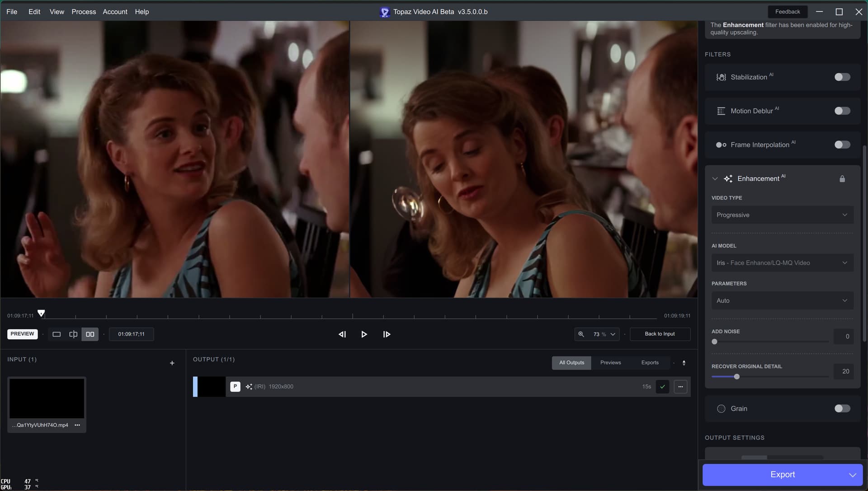Play the video preview

pyautogui.click(x=364, y=334)
